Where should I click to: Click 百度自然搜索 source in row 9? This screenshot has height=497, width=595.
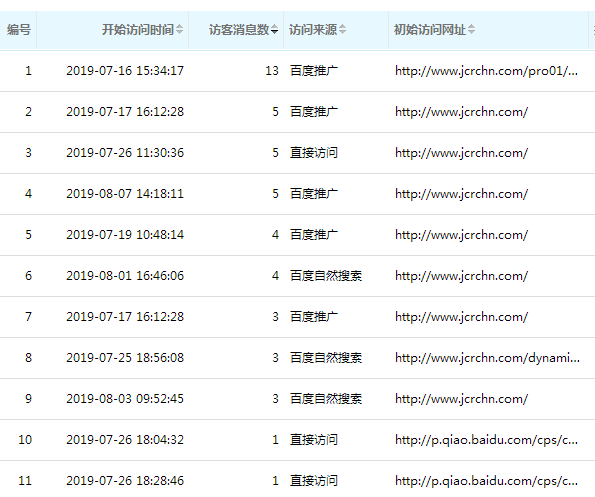pos(326,398)
